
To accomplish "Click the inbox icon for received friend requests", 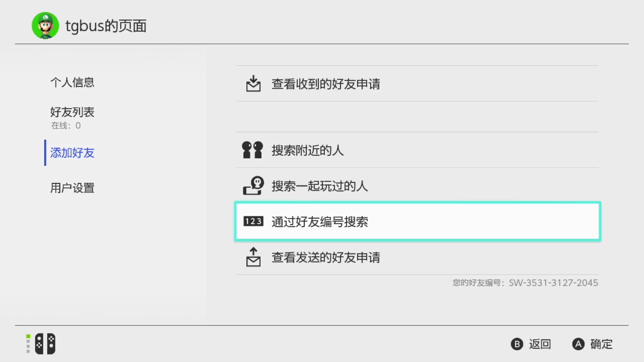I will 253,83.
